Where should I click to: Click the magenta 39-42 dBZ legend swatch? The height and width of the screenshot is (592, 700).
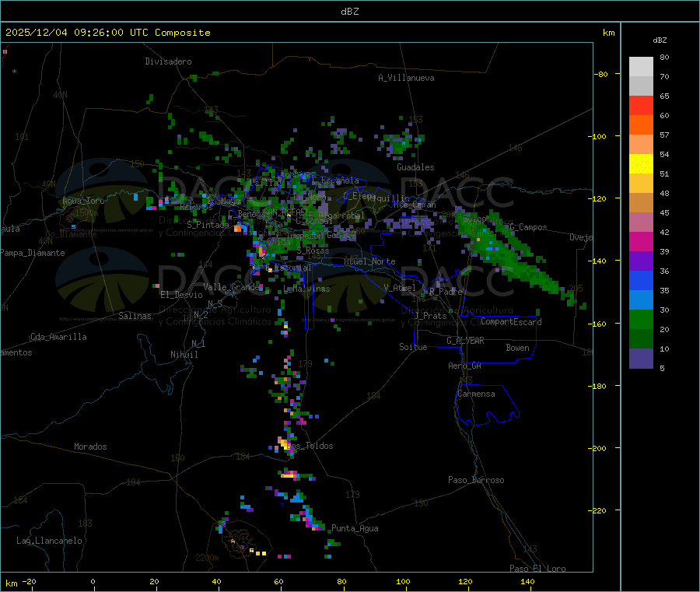pyautogui.click(x=641, y=241)
